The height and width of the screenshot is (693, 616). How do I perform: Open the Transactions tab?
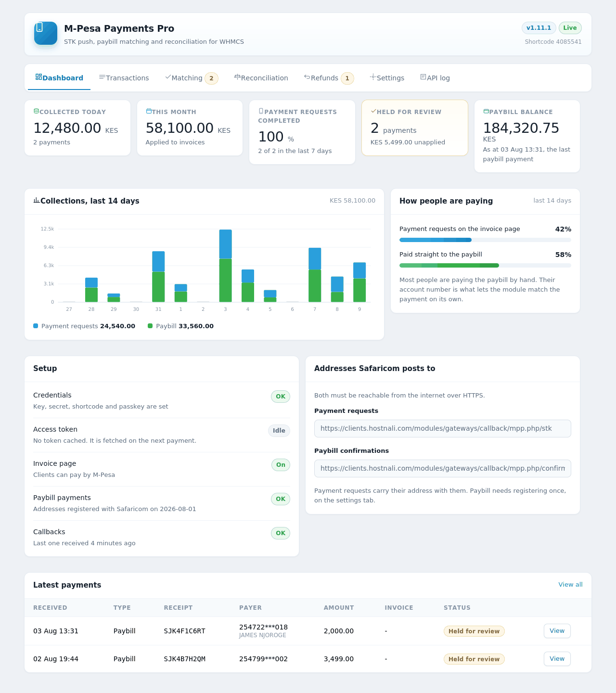tap(124, 78)
